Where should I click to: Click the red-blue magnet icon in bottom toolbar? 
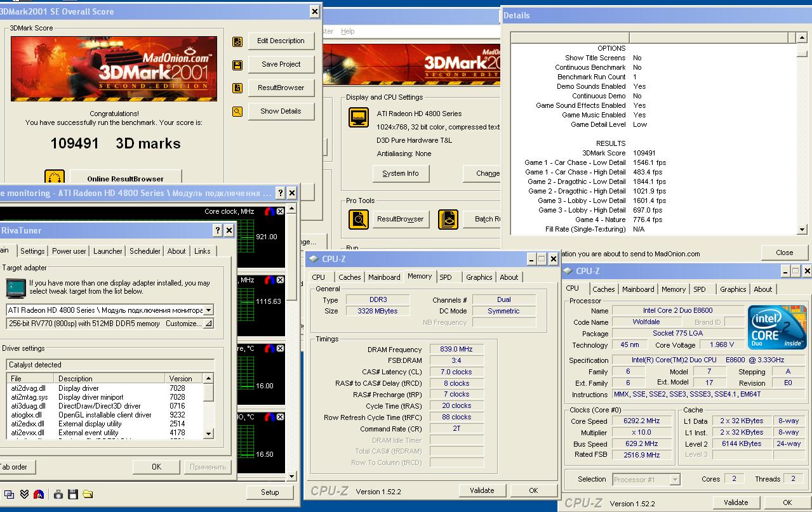tap(39, 494)
